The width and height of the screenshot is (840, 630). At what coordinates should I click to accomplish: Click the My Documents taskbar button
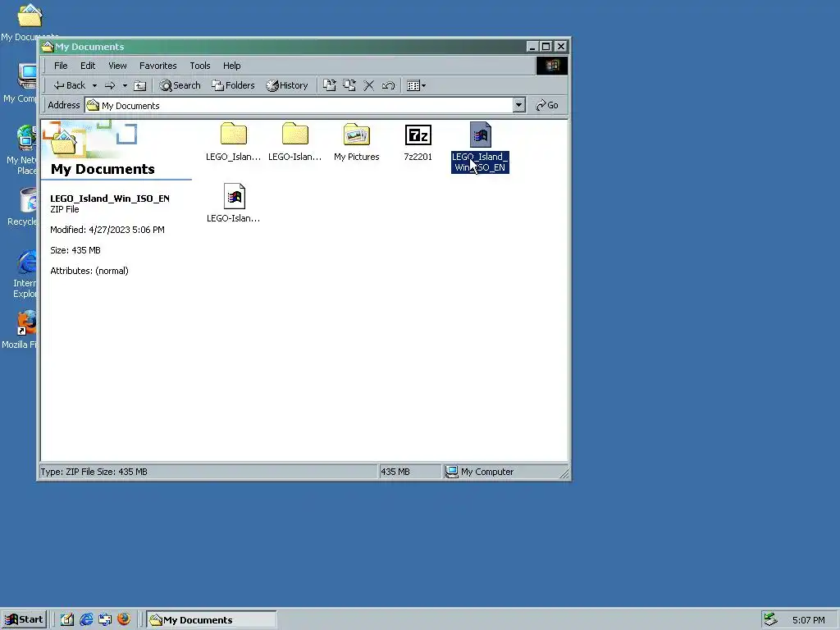[211, 620]
